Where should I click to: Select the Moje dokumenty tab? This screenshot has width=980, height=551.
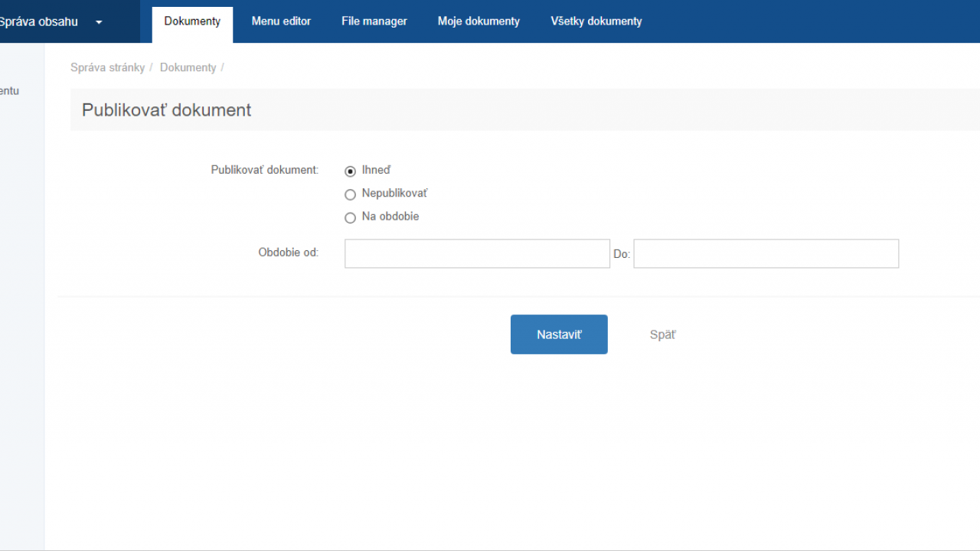click(479, 21)
